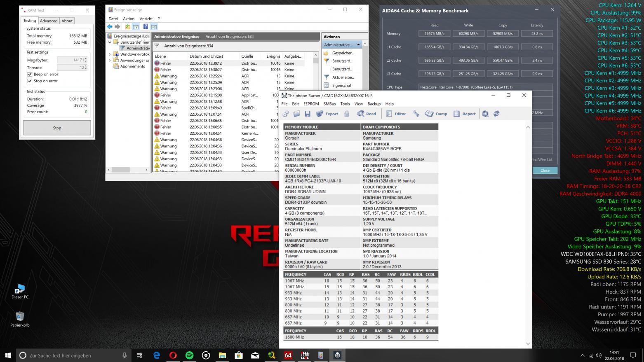Viewport: 644px width, 362px height.
Task: Toggle Stop on error checkbox
Action: (30, 81)
